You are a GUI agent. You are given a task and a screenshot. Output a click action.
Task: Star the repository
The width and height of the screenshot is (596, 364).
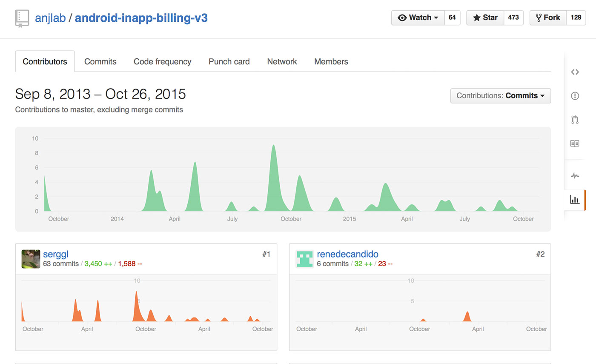[485, 17]
